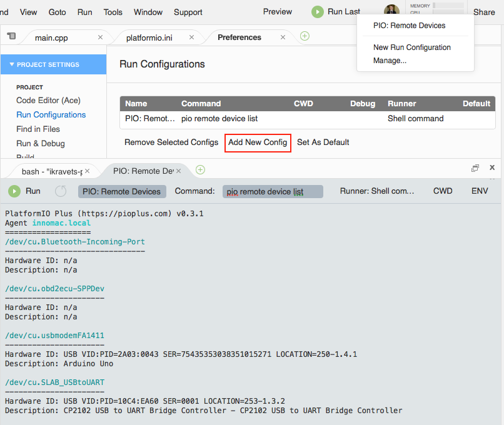Click the Command column header

click(201, 104)
